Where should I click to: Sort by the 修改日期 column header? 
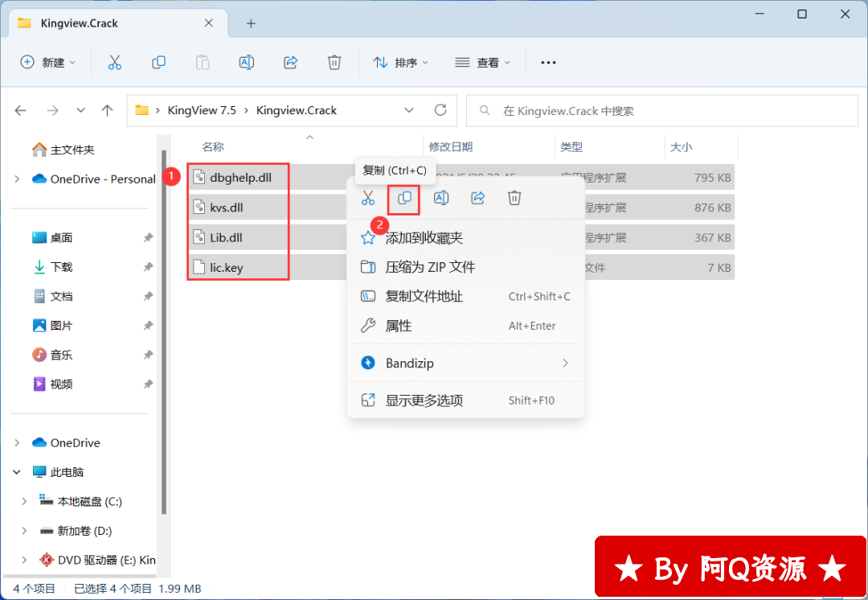[x=451, y=147]
